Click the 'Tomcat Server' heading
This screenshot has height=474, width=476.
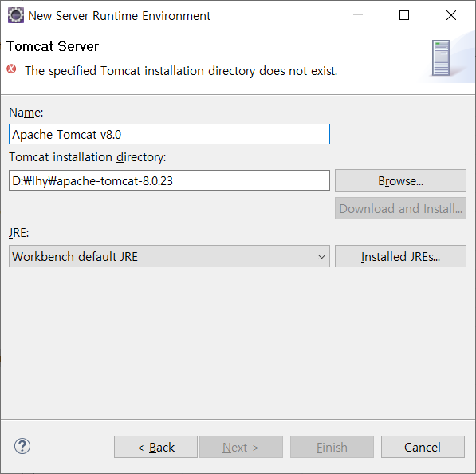(53, 46)
